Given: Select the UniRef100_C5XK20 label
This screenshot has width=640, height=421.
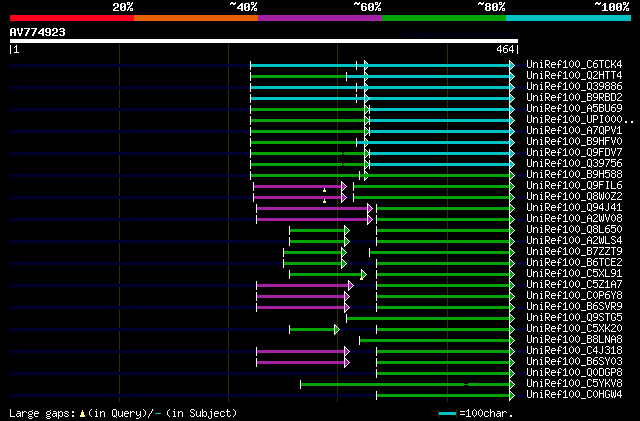Looking at the screenshot, I should tap(574, 329).
